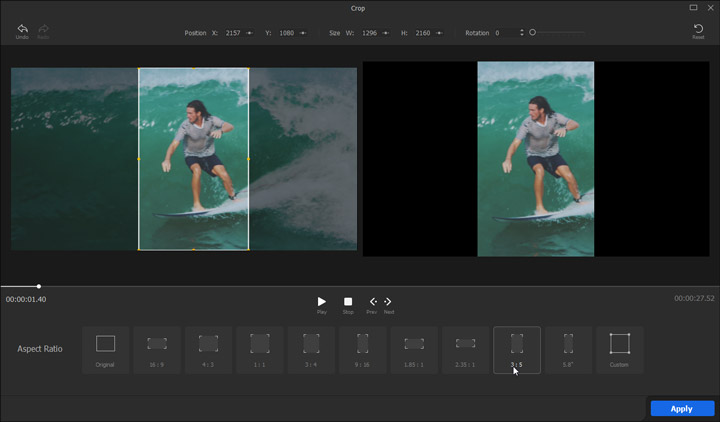720x422 pixels.
Task: Click the total duration 00:00:27.52
Action: 694,298
